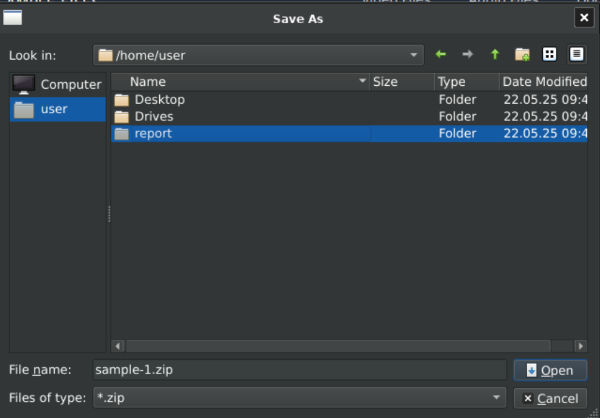Sort by the Size column header
The image size is (600, 418).
coord(400,82)
